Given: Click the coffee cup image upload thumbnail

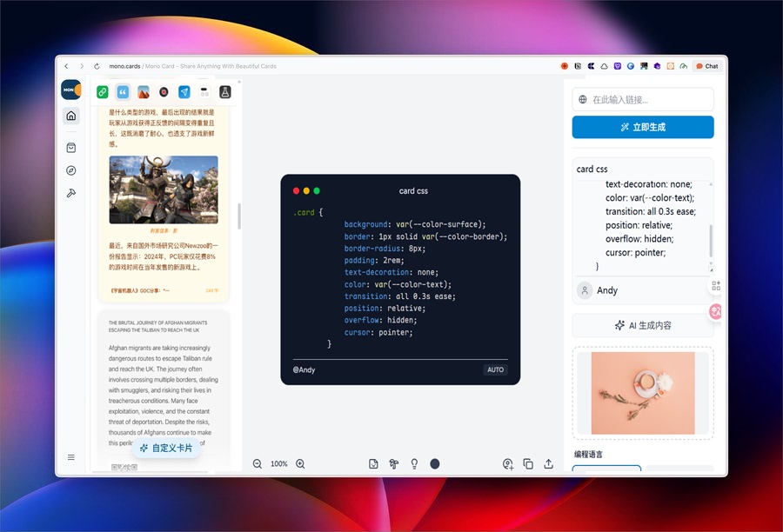Looking at the screenshot, I should (x=643, y=393).
